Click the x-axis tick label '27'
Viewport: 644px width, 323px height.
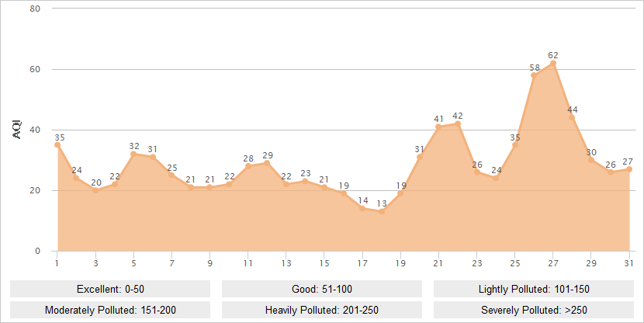point(553,263)
